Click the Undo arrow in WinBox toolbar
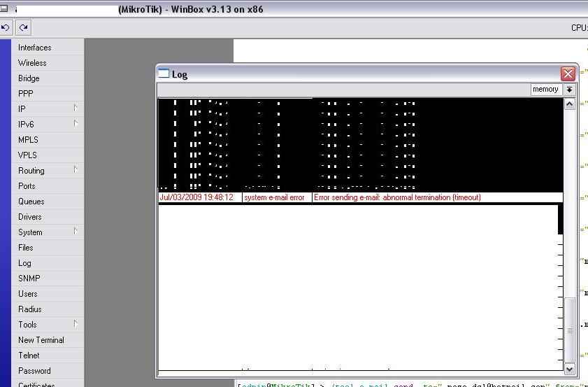This screenshot has width=588, height=387. click(x=6, y=27)
